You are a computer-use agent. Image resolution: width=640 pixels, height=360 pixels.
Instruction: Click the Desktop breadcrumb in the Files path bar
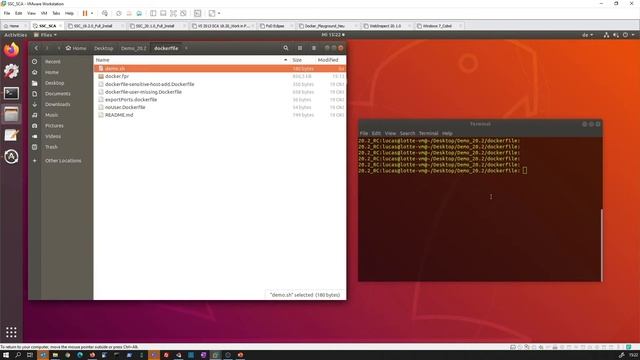tap(104, 48)
